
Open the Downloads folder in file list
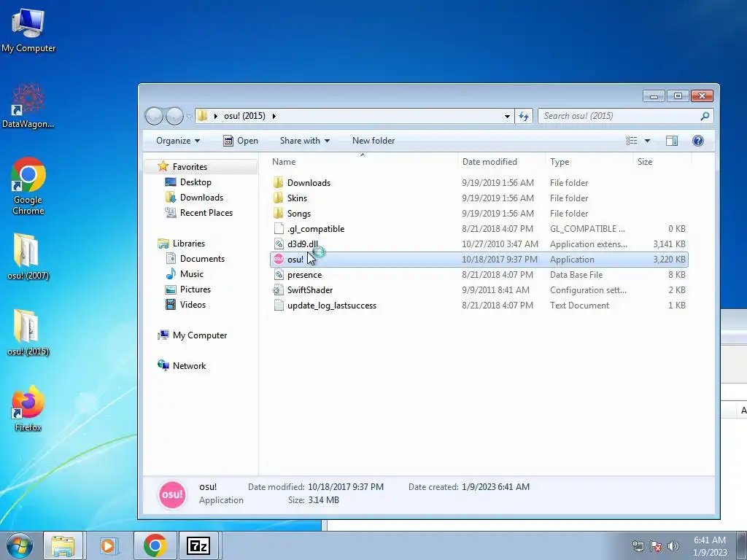click(x=309, y=183)
